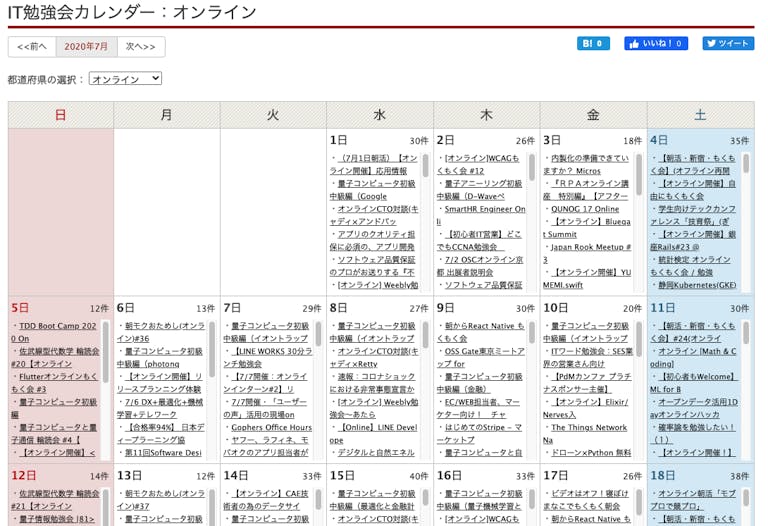Open July 3 event Japan Rook Meetup #3
Screen dimensions: 768x526
tap(587, 253)
